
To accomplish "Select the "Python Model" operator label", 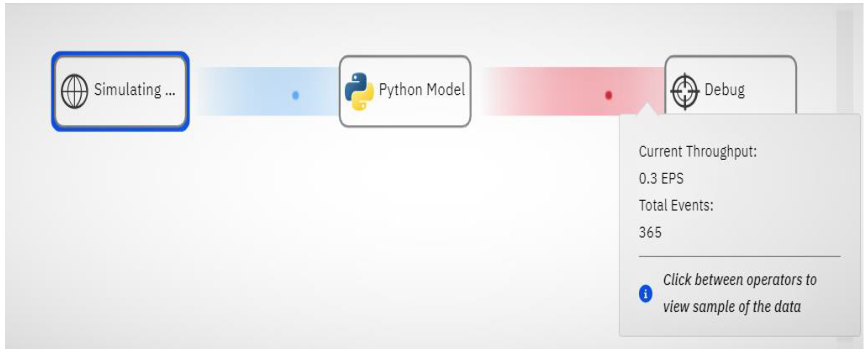I will [x=422, y=90].
